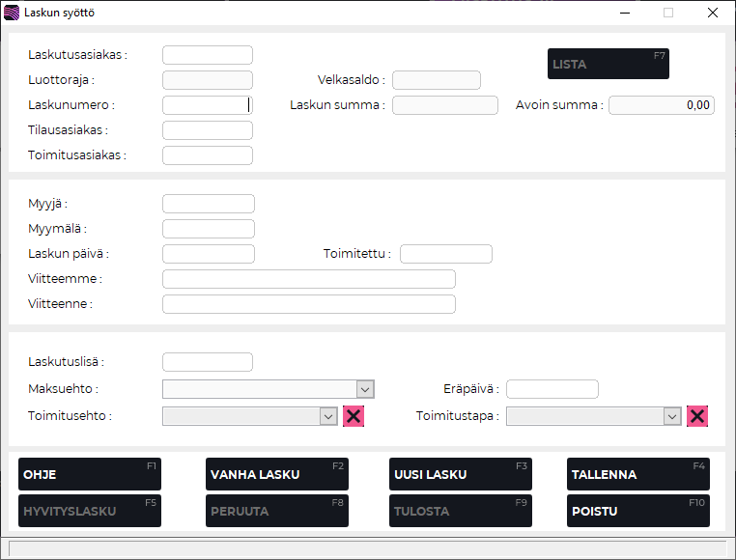The width and height of the screenshot is (736, 560).
Task: Click into the Laskunumero field
Action: click(208, 105)
